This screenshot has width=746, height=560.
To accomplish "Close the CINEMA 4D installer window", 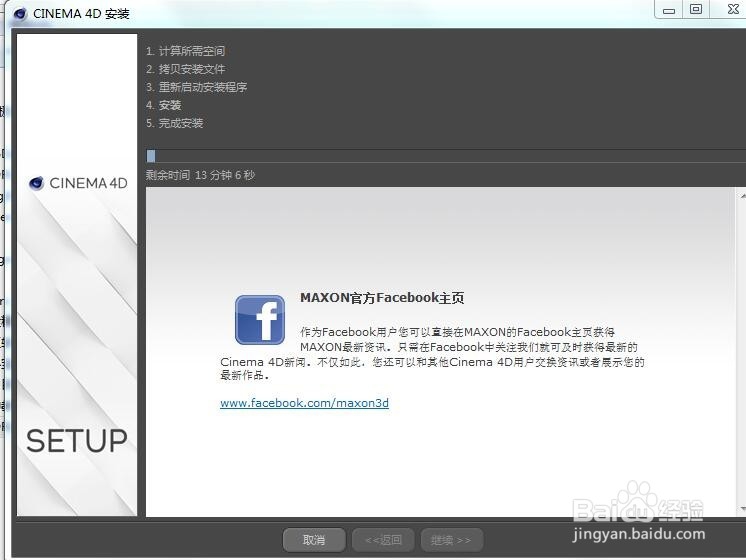I will (732, 10).
